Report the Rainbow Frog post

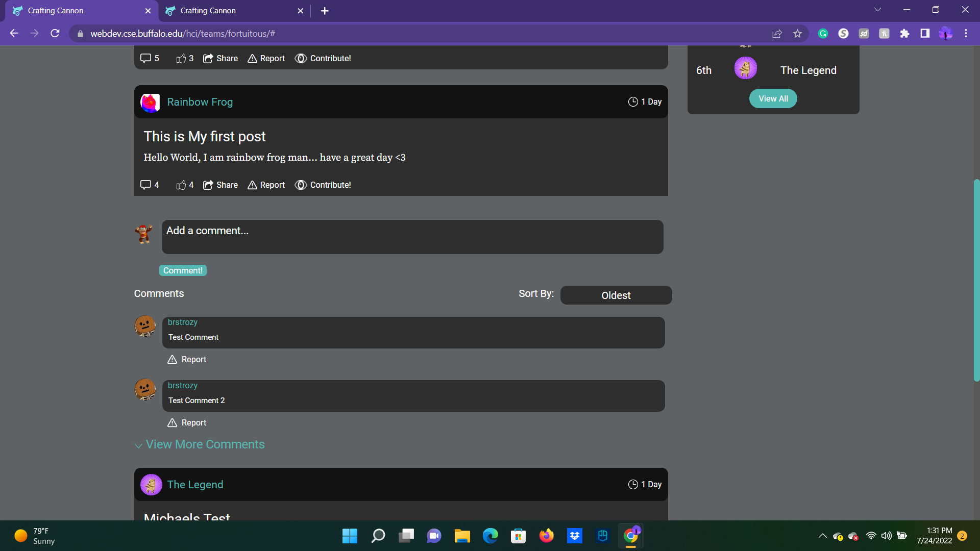pyautogui.click(x=266, y=185)
